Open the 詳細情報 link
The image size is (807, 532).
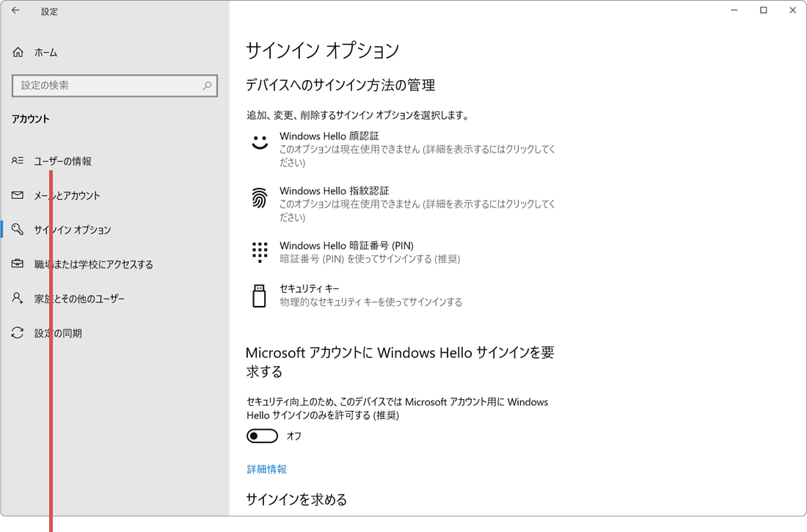[x=266, y=469]
